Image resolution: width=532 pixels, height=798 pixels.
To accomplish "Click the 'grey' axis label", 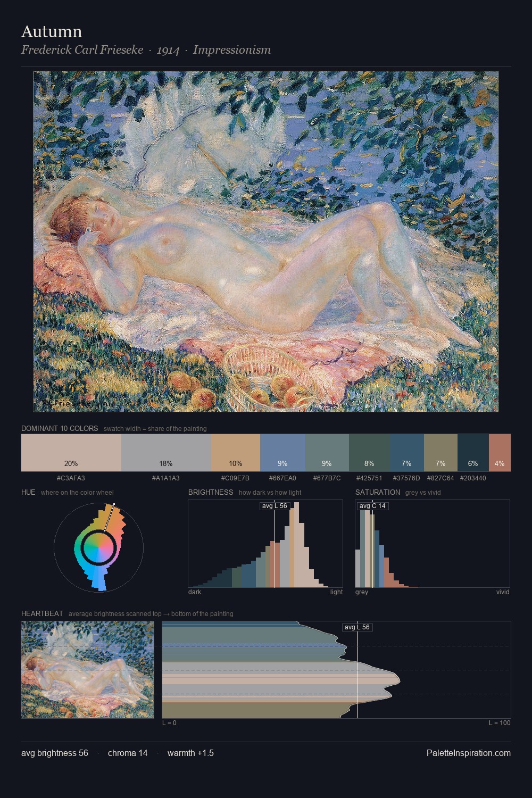I will [x=362, y=592].
